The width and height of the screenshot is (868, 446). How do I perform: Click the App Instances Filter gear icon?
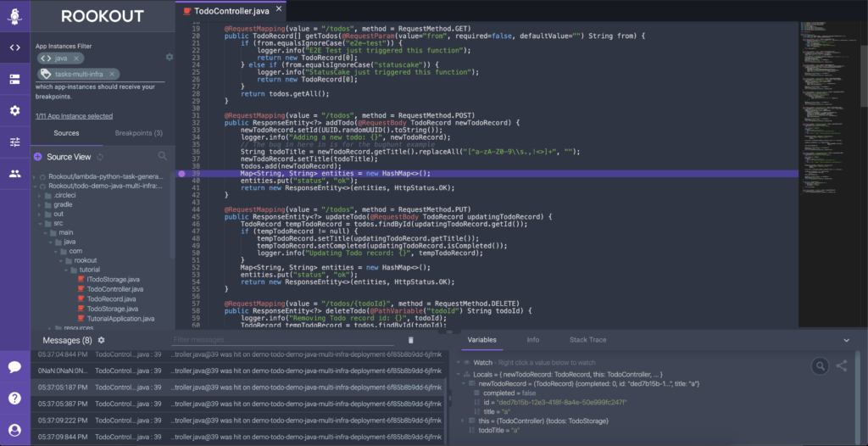point(170,57)
